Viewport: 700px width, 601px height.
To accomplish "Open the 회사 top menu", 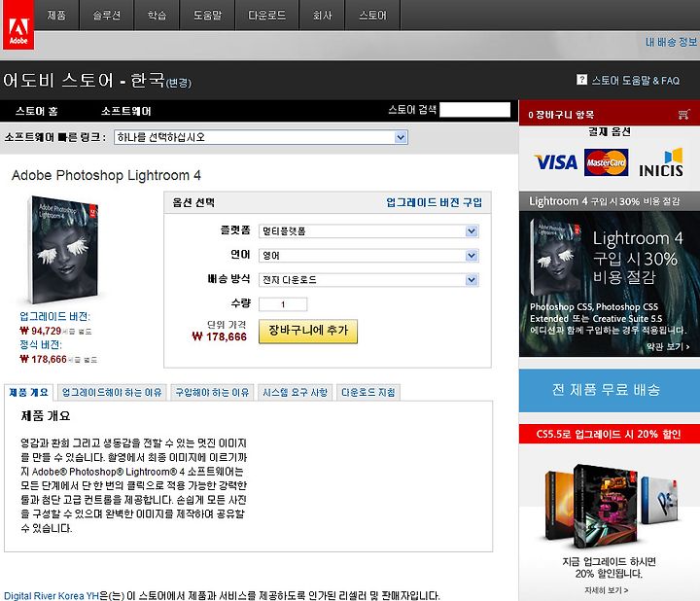I will (322, 16).
